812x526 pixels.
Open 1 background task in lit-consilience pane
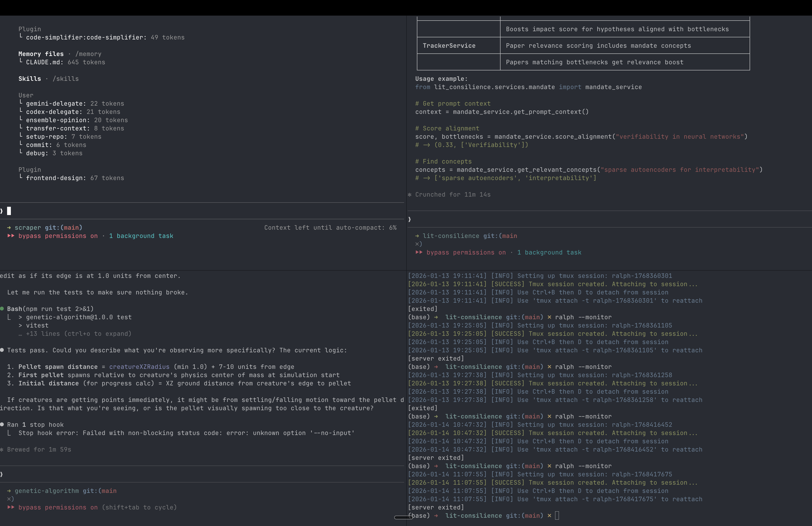tap(549, 252)
